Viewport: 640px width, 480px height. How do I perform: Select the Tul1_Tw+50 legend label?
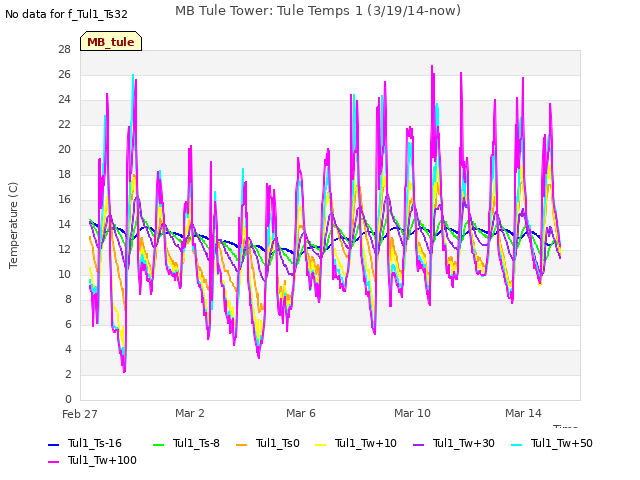click(x=562, y=444)
